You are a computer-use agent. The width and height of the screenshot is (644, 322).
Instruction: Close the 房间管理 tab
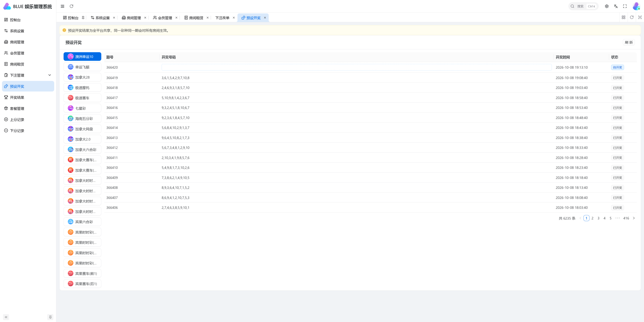(x=145, y=18)
